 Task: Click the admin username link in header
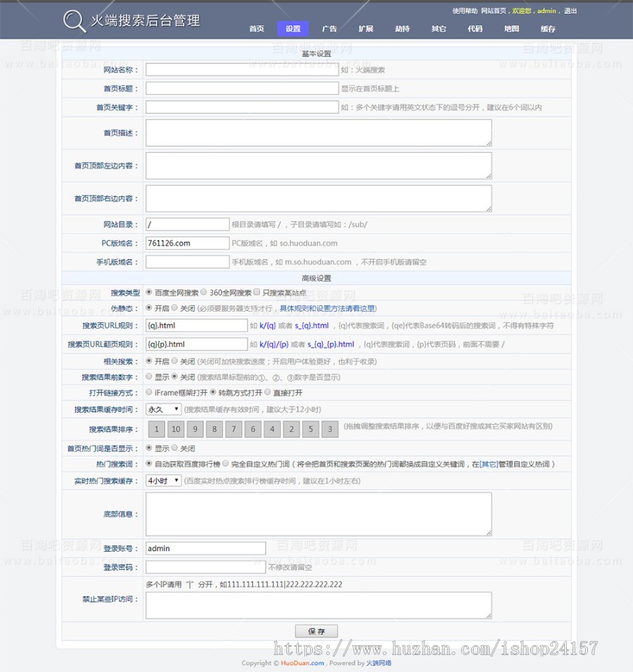click(546, 11)
